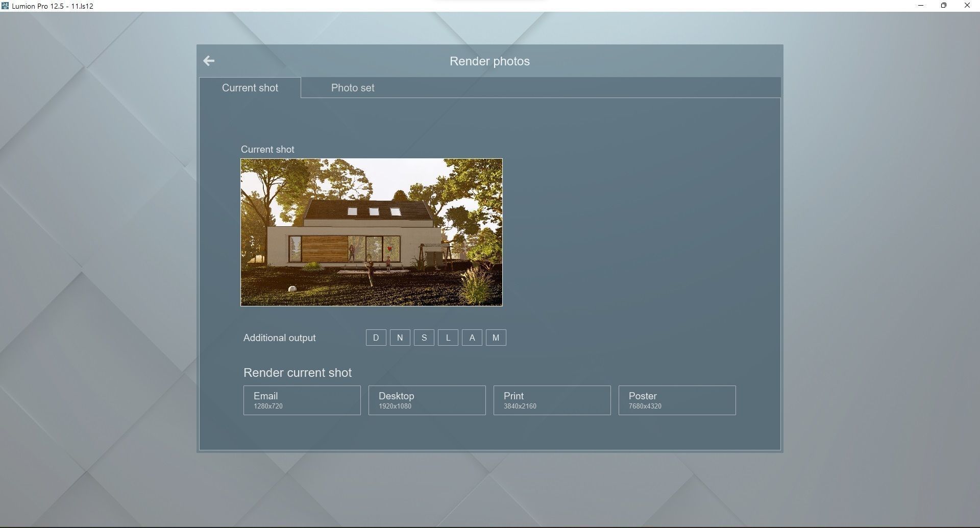The width and height of the screenshot is (980, 528).
Task: Click the Lumion app icon in title bar
Action: coord(5,6)
